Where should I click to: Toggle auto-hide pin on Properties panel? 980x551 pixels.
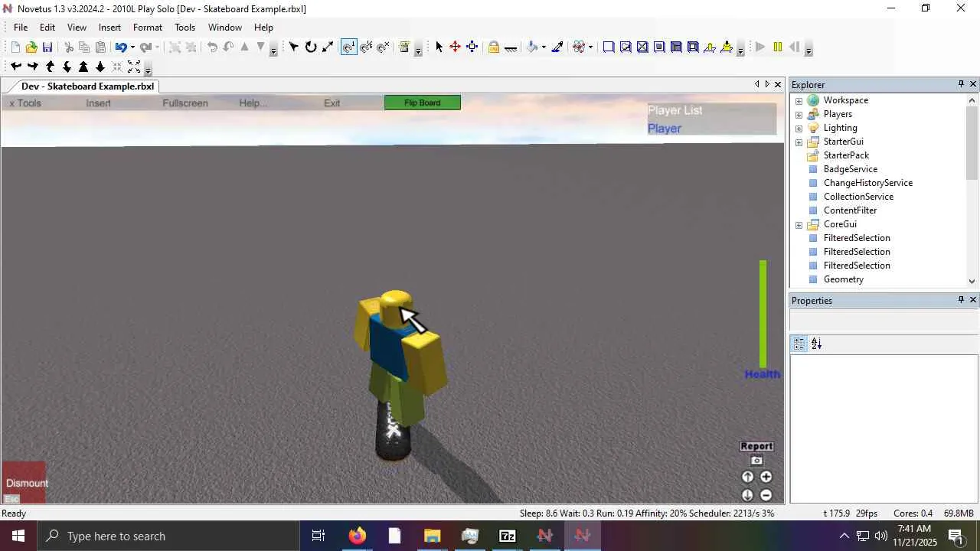coord(961,300)
